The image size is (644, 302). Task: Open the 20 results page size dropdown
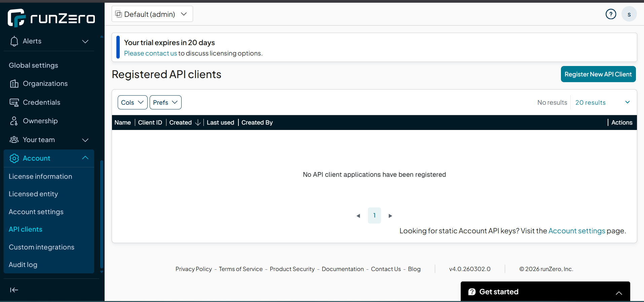click(x=602, y=102)
